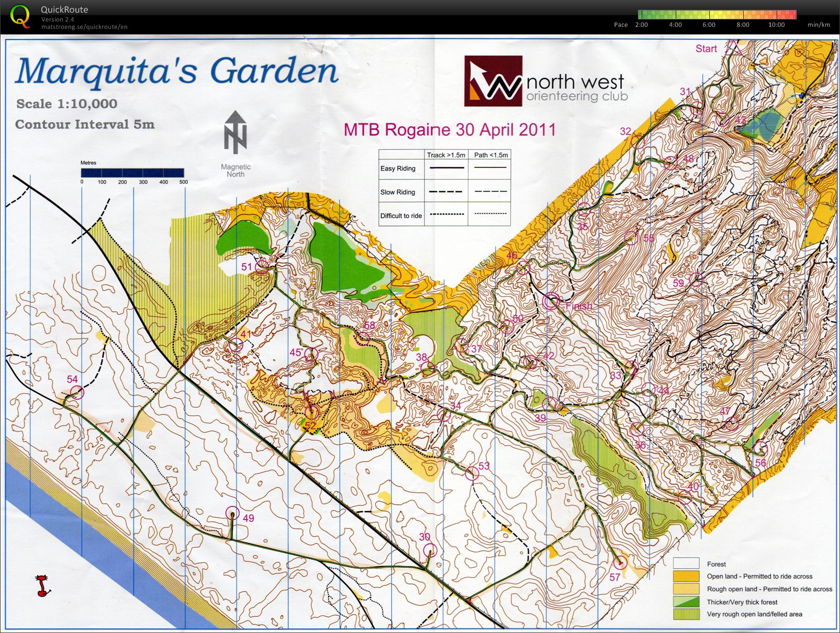The image size is (840, 633).
Task: Click the Marquita's Garden map title
Action: pyautogui.click(x=177, y=71)
